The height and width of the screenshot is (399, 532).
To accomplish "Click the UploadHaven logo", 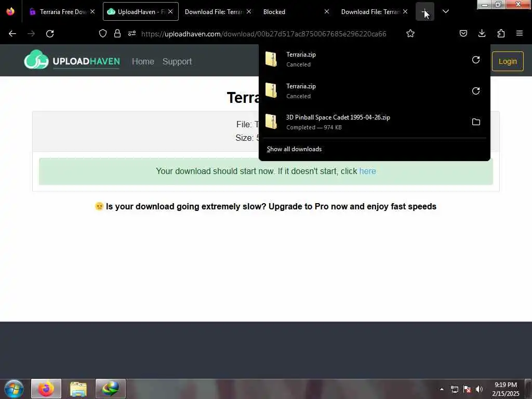I will click(x=72, y=60).
